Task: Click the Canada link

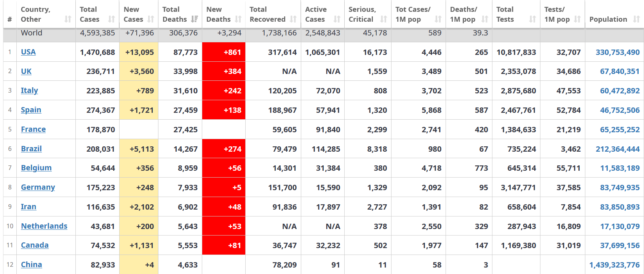Action: pos(35,245)
